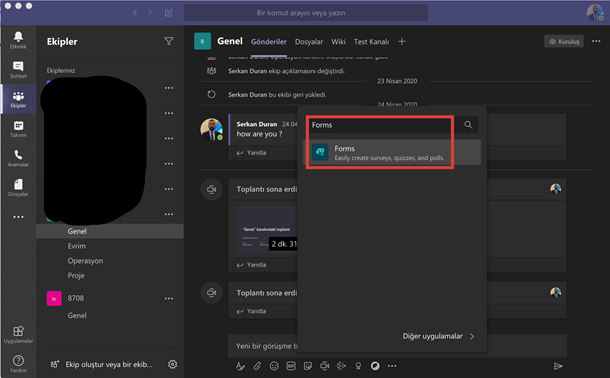This screenshot has width=610, height=378.
Task: Click search magnifier in app popup
Action: click(x=468, y=125)
